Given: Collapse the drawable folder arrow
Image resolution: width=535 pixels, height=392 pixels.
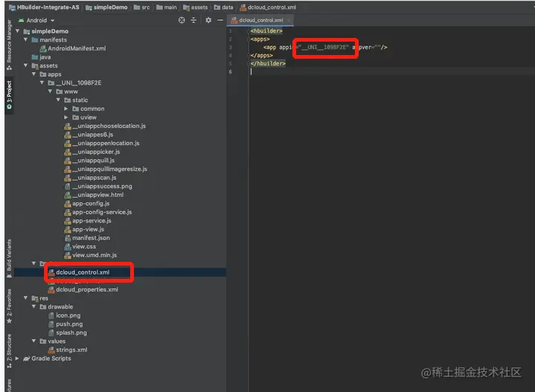Looking at the screenshot, I should coord(33,306).
